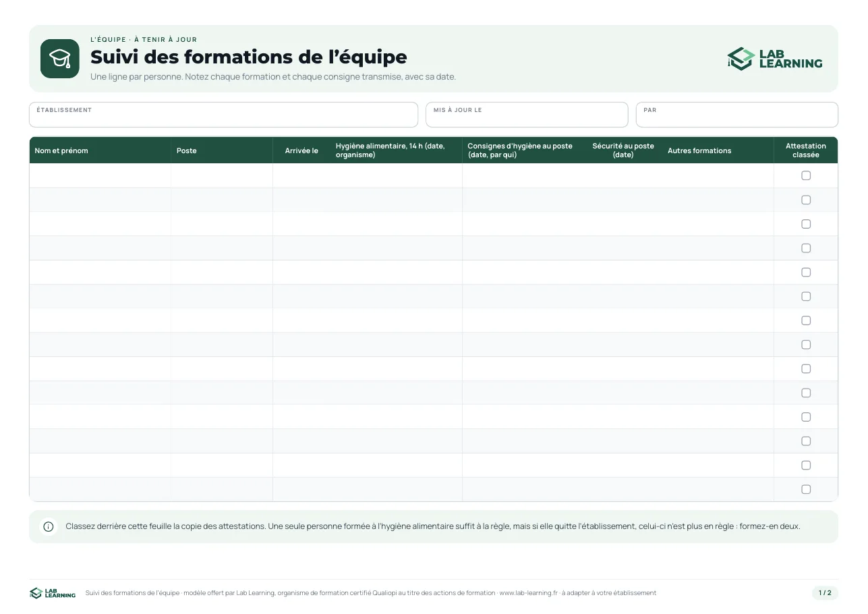The image size is (868, 614).
Task: Tick the Attestation classée checkbox in second row
Action: [806, 200]
